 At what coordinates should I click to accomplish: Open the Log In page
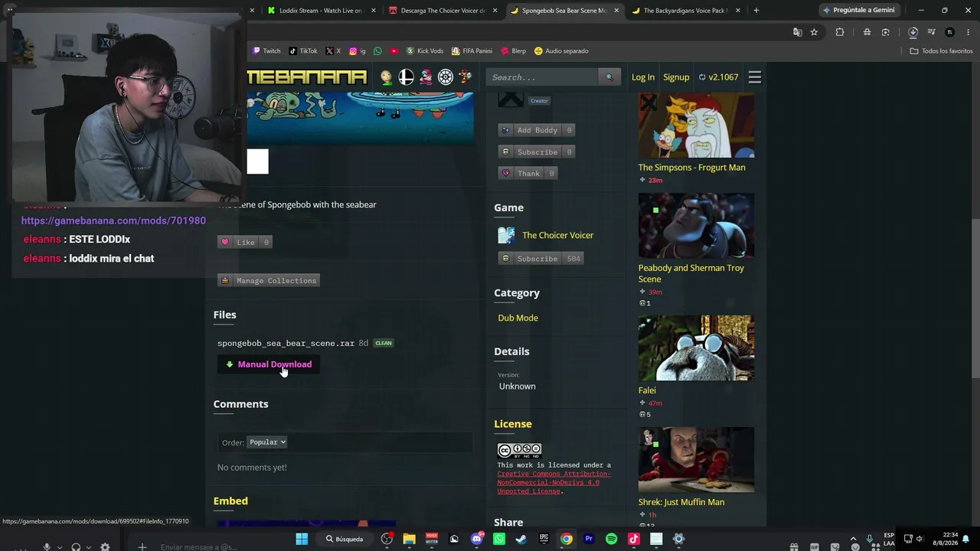(643, 77)
